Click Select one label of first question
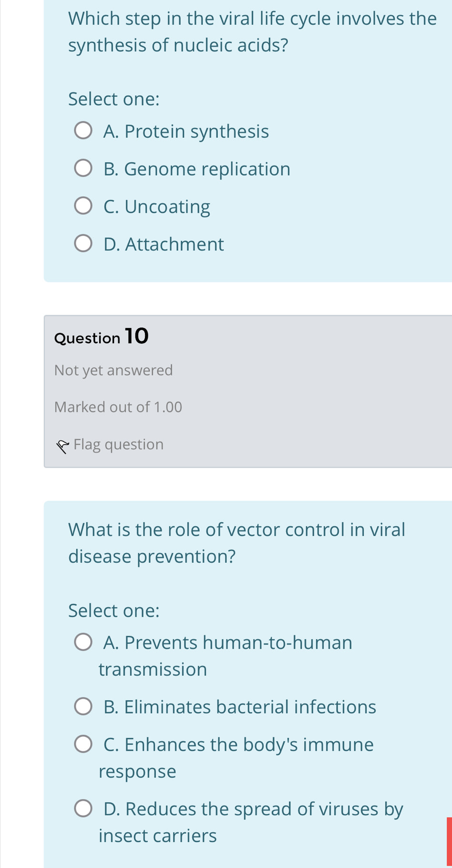This screenshot has width=452, height=868. 113,99
